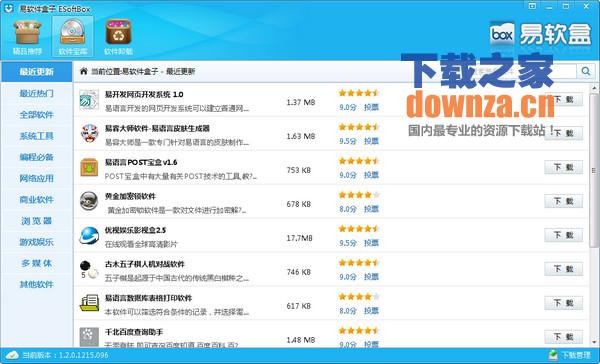Click the description 在线观看全球高清影片
This screenshot has width=600, height=364.
coord(141,244)
